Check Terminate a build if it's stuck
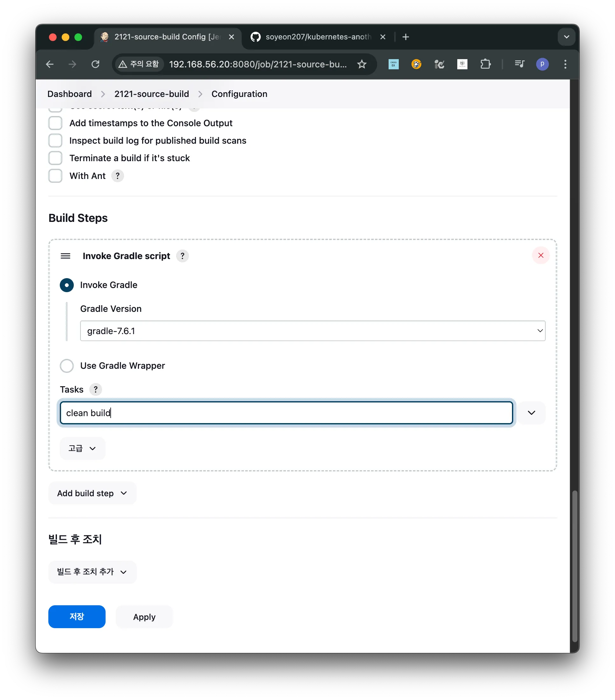Image resolution: width=615 pixels, height=700 pixels. [x=56, y=158]
